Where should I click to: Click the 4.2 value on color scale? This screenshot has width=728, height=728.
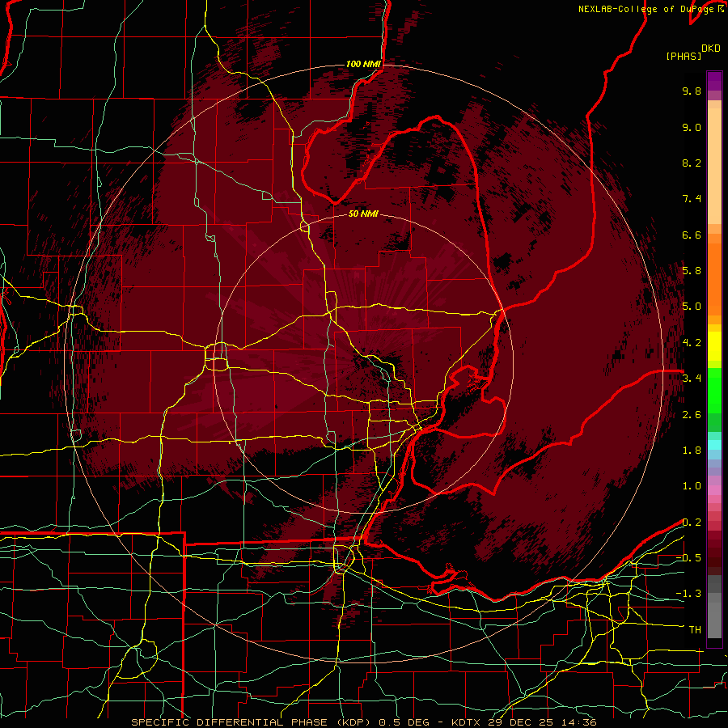point(692,343)
